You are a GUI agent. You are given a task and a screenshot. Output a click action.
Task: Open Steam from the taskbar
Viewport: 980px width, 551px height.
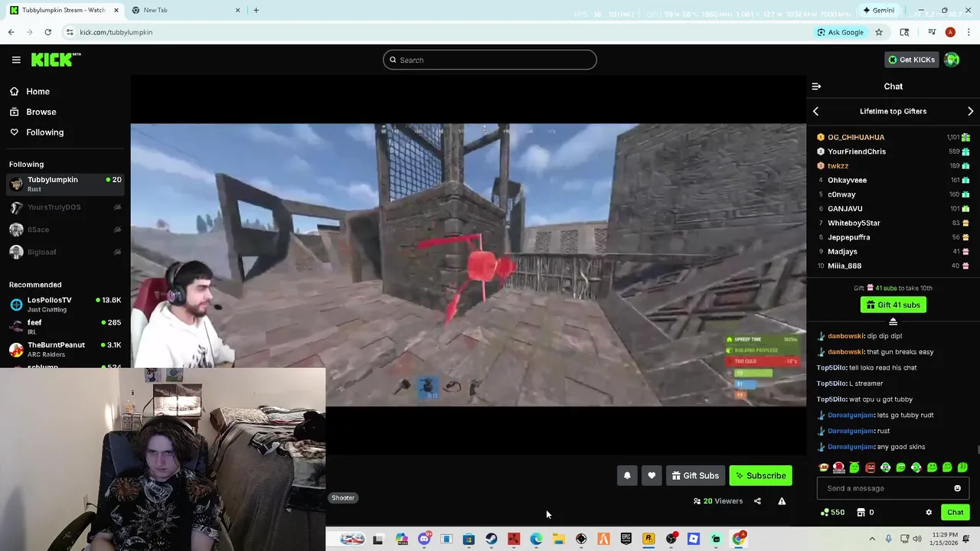coord(492,540)
